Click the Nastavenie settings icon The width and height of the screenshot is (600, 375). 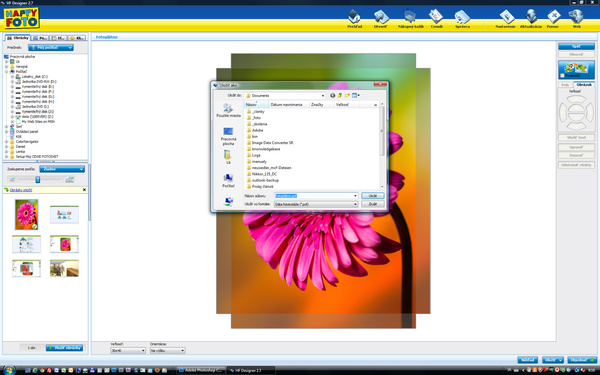pyautogui.click(x=505, y=19)
